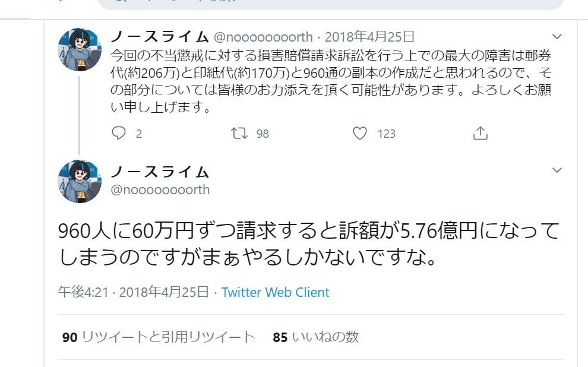The height and width of the screenshot is (367, 588).
Task: Click the first tweet's profile avatar
Action: coord(80,49)
